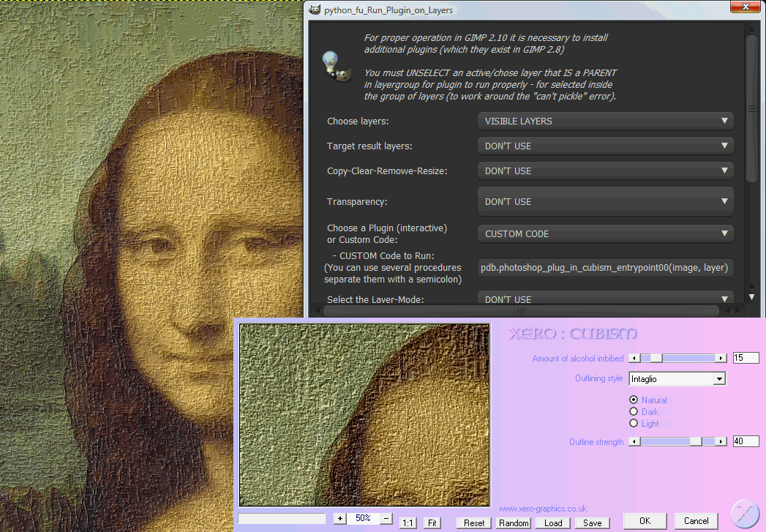
Task: Click the Amount of alcohol imbibed slider thumb
Action: 656,358
